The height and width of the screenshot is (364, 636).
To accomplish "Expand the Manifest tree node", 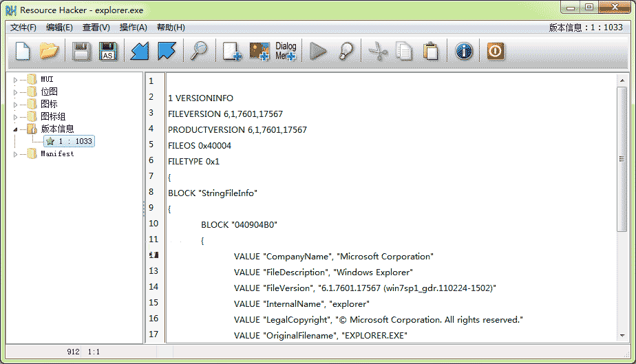I will click(x=15, y=154).
